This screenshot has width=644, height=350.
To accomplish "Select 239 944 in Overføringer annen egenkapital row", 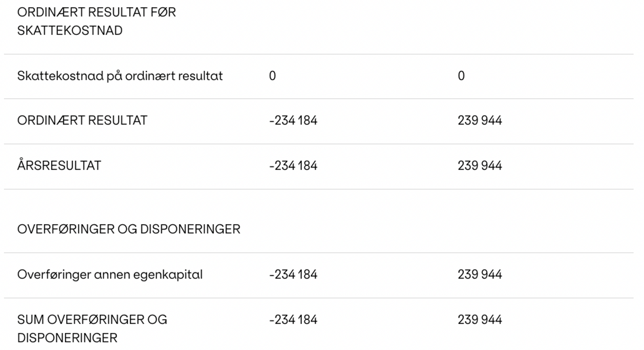I will tap(480, 275).
